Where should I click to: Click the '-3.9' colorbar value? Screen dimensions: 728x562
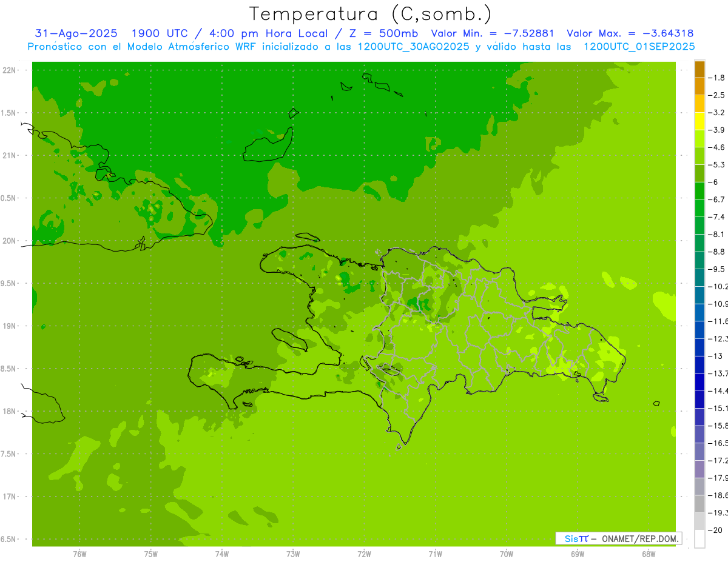click(716, 130)
